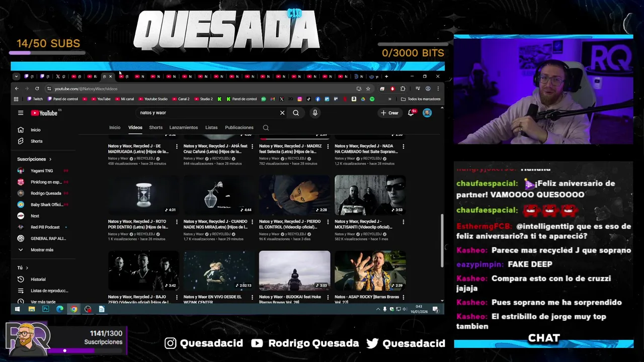Open Todos los marcadores folder
The width and height of the screenshot is (644, 362).
(421, 99)
